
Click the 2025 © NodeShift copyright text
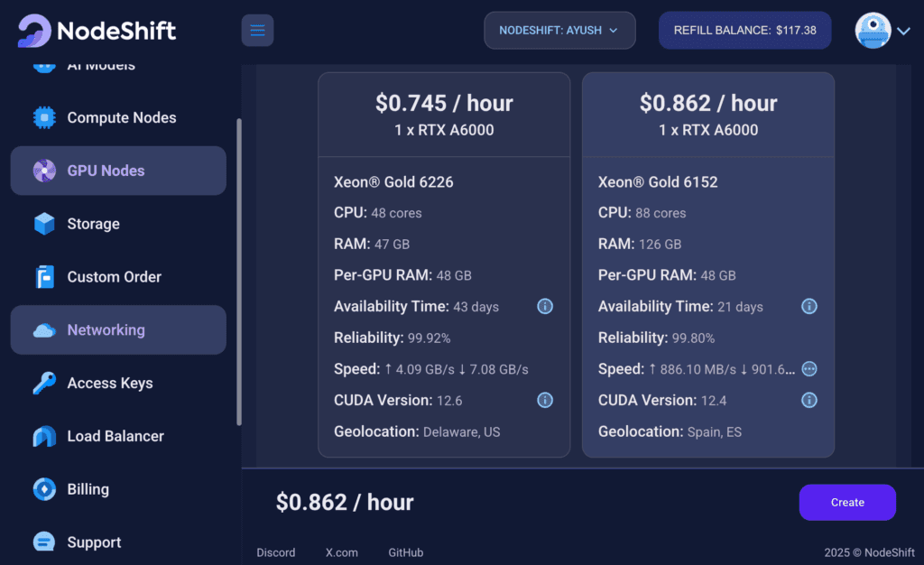[869, 552]
